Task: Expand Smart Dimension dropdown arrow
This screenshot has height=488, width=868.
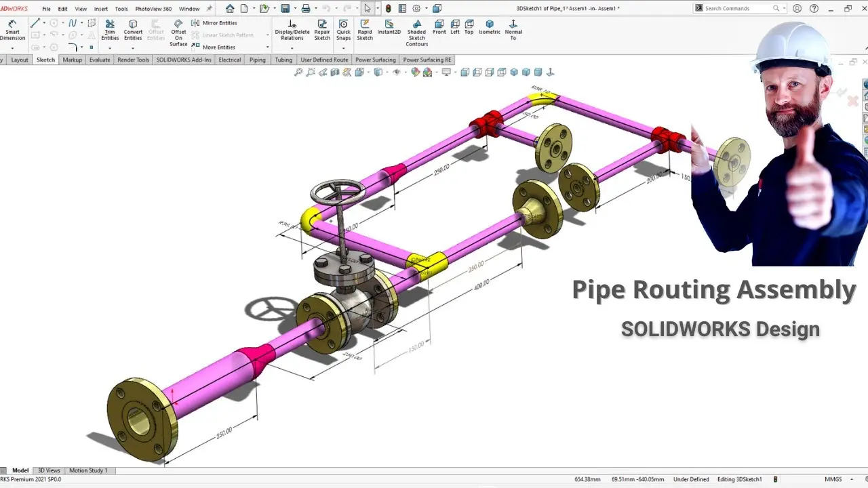Action: (12, 48)
